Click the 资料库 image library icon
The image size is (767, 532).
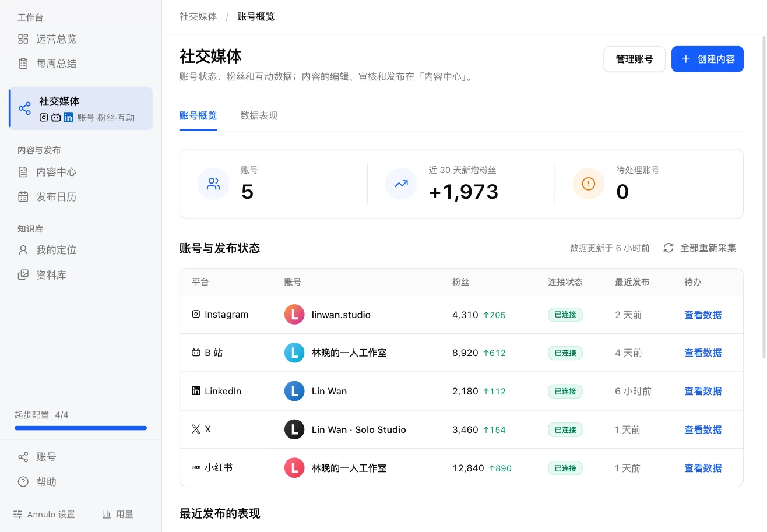click(23, 275)
